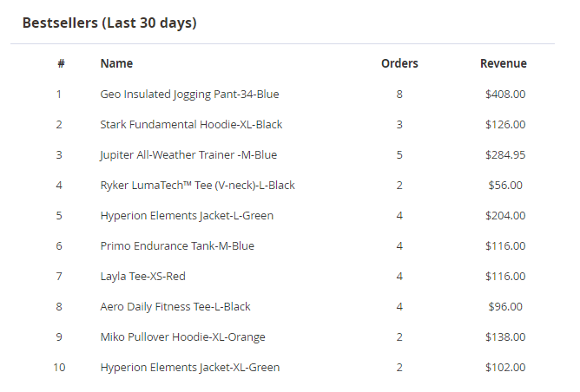The height and width of the screenshot is (392, 580).
Task: Open Geo Insulated Jogging Pant-34-Blue product
Action: point(189,94)
